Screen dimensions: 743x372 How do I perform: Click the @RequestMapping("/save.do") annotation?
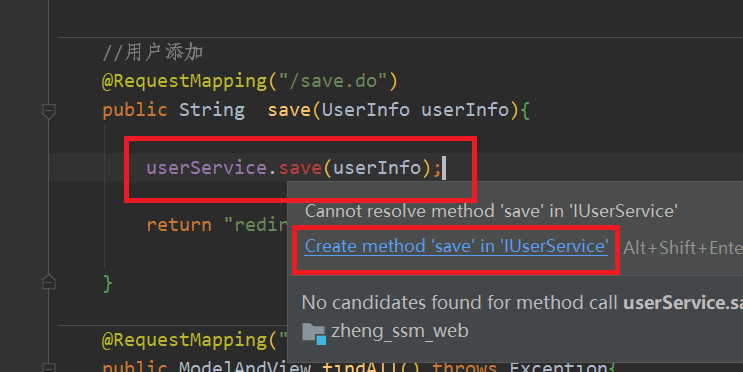click(250, 81)
